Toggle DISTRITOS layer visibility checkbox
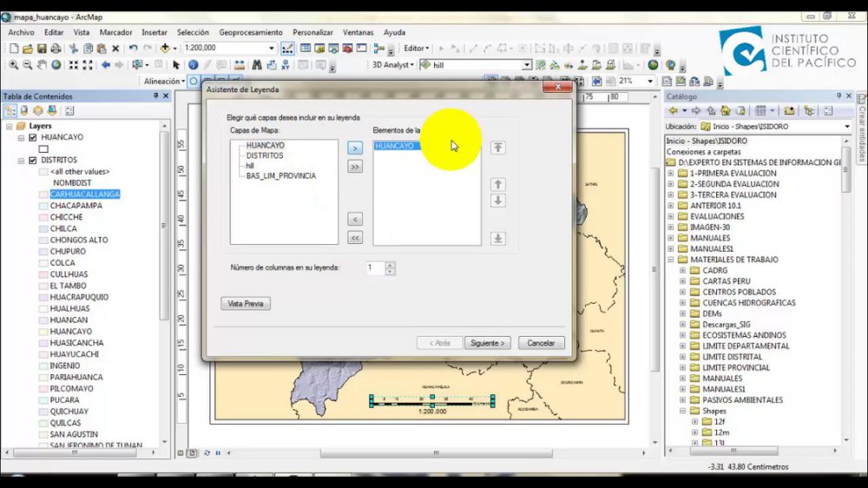The width and height of the screenshot is (868, 488). [33, 160]
